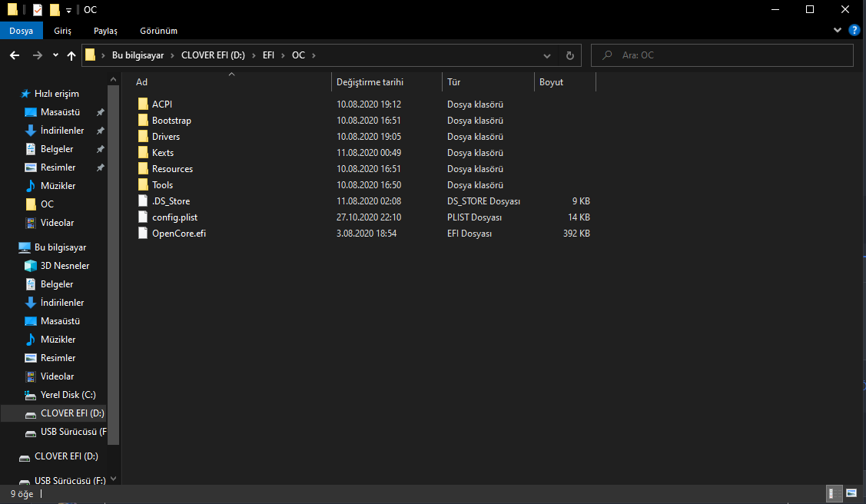Select the OpenCore.efi file
The height and width of the screenshot is (504, 866).
point(178,233)
